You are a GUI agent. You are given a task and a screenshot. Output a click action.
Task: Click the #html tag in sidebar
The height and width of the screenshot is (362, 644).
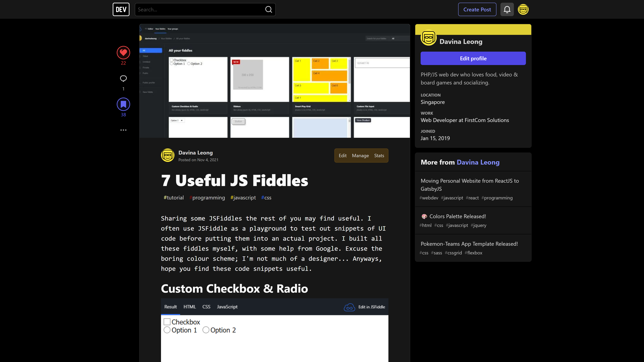tap(425, 225)
